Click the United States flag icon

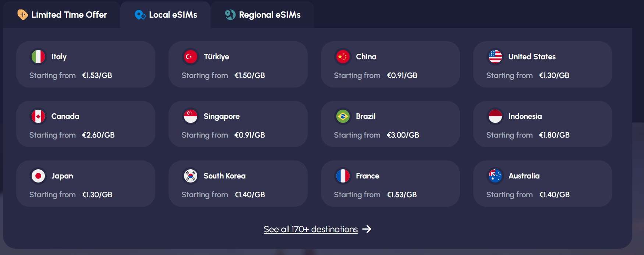tap(495, 57)
